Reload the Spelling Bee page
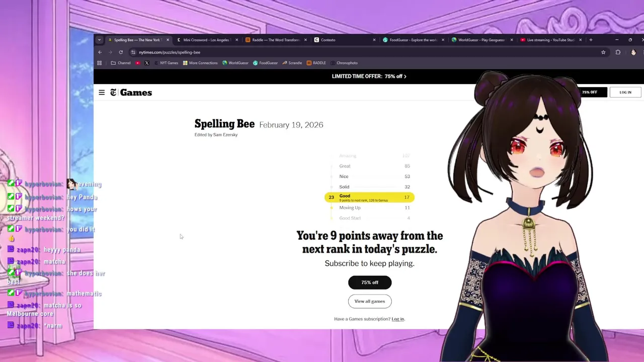 pos(121,52)
